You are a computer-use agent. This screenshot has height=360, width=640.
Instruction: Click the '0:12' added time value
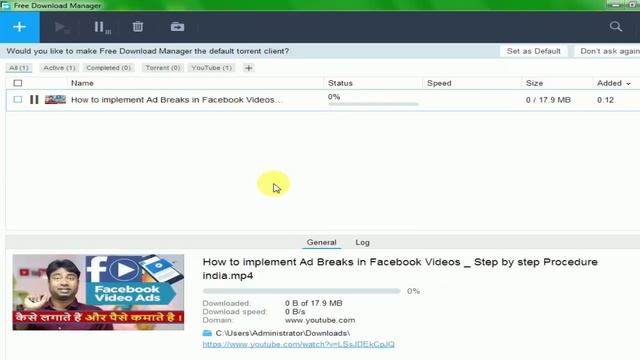(x=605, y=100)
